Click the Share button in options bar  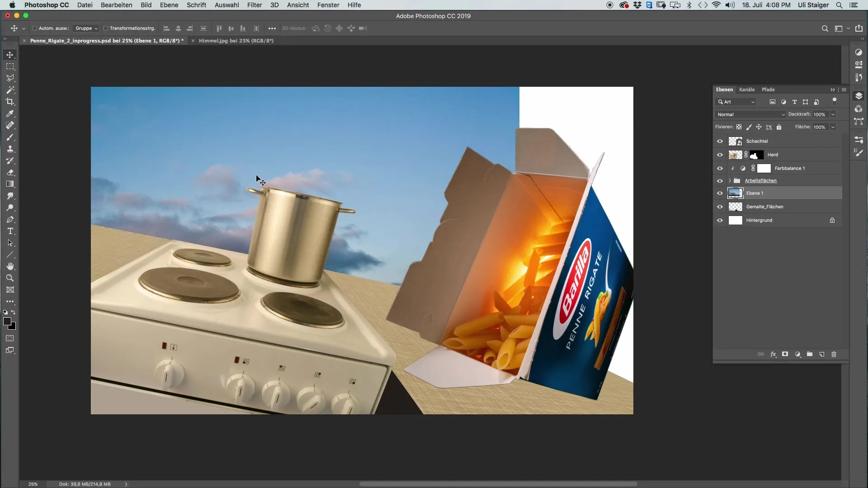[859, 28]
